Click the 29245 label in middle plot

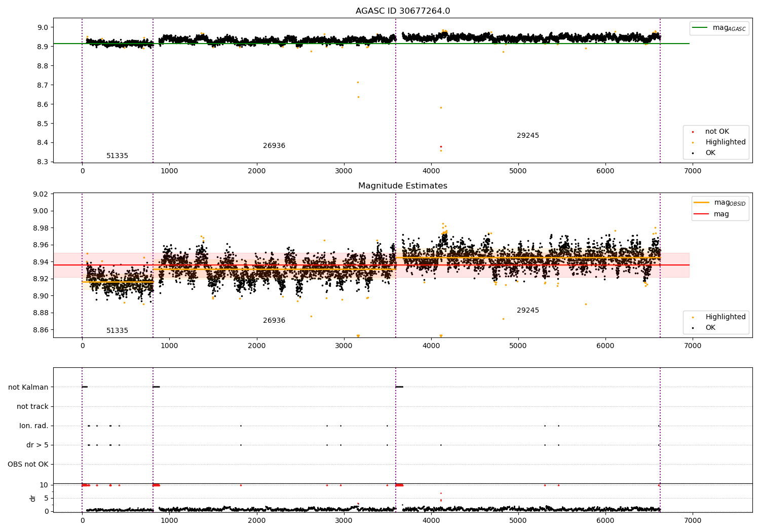point(528,311)
